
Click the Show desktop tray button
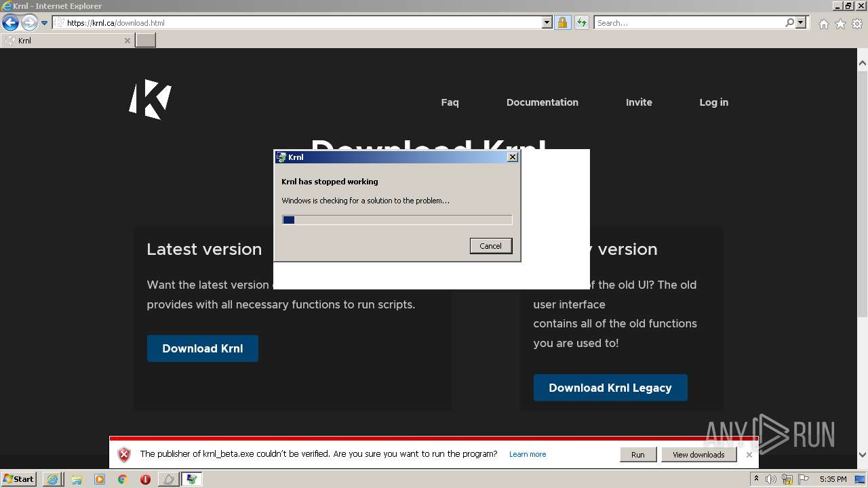click(x=861, y=479)
